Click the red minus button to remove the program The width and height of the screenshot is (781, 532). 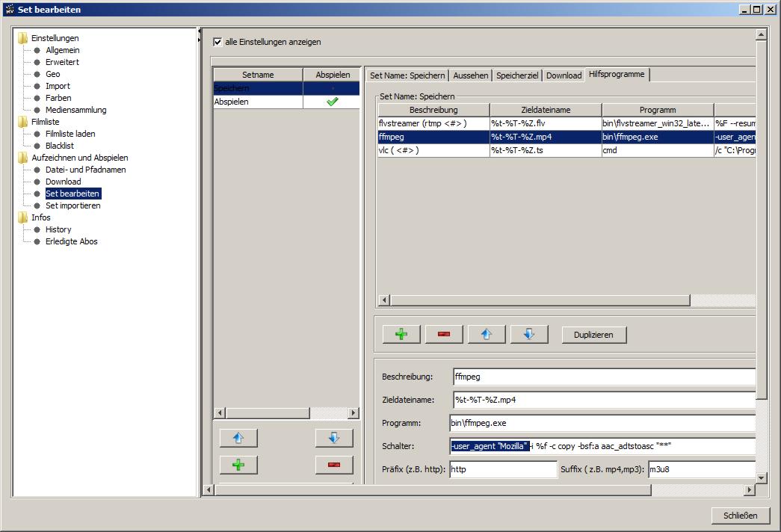444,334
